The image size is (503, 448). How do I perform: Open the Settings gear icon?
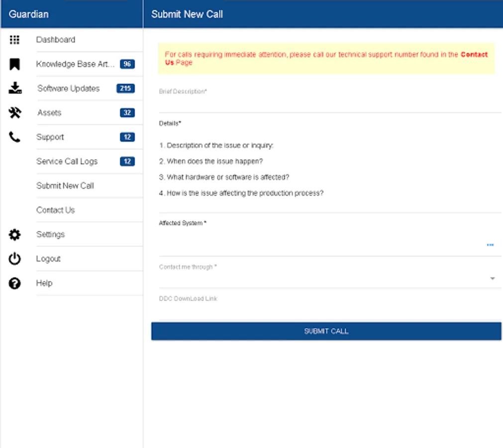14,234
